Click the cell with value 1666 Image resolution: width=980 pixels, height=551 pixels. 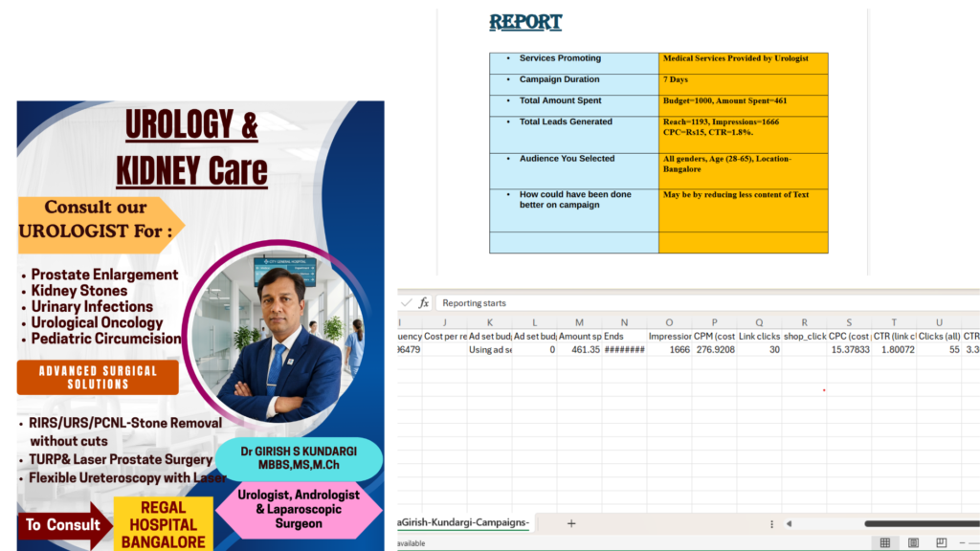[x=669, y=350]
